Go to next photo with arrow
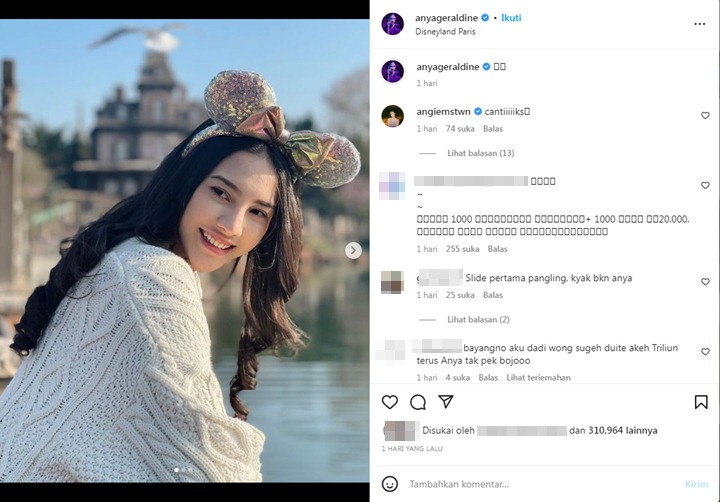The image size is (720, 502). [353, 250]
